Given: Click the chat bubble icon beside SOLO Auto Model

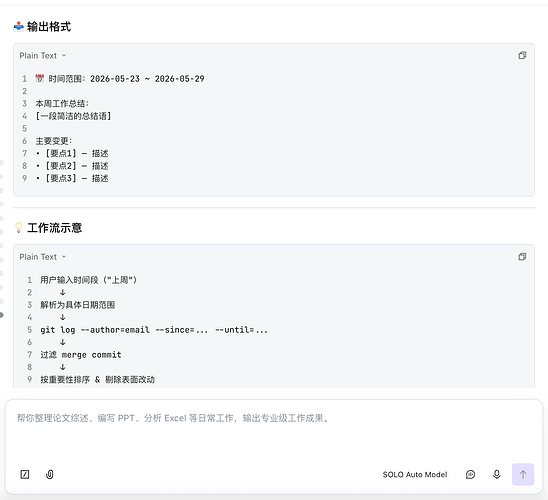Looking at the screenshot, I should tap(470, 474).
